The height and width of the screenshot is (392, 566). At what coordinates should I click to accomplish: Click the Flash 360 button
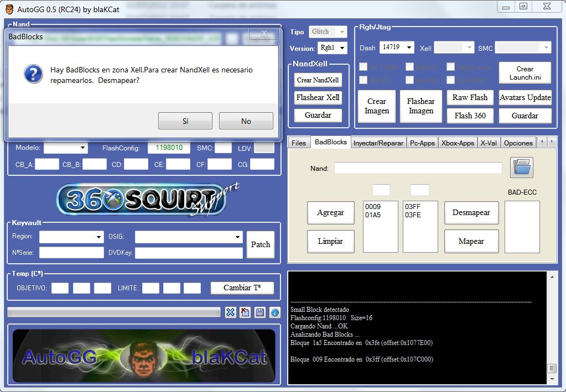470,116
